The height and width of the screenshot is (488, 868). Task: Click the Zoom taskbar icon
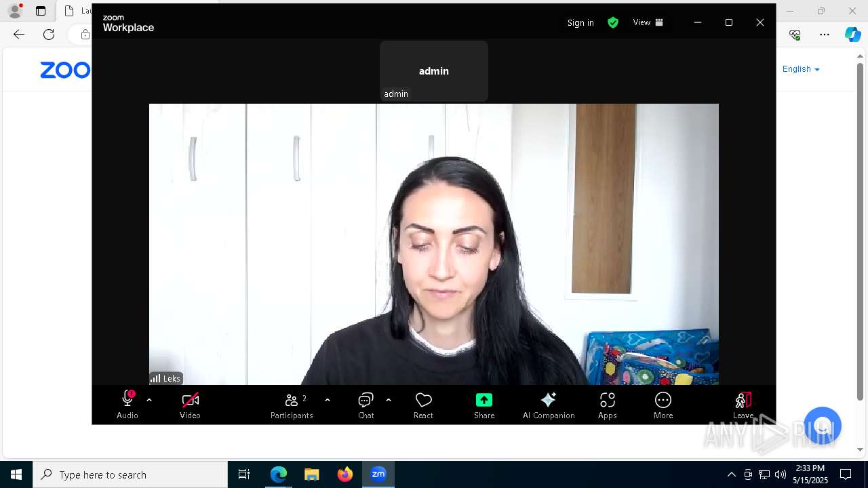(x=378, y=474)
